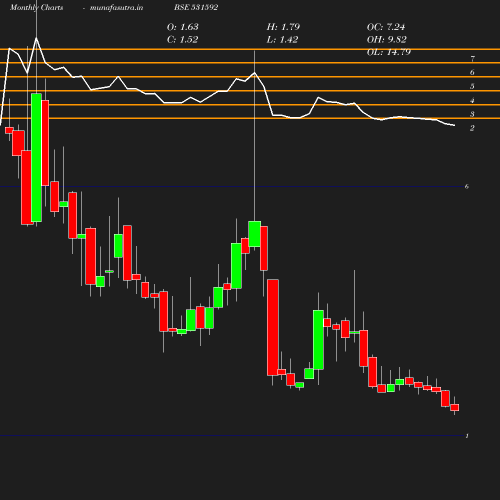
Task: Click the 'munafasutra.in' site label
Action: 116,7
